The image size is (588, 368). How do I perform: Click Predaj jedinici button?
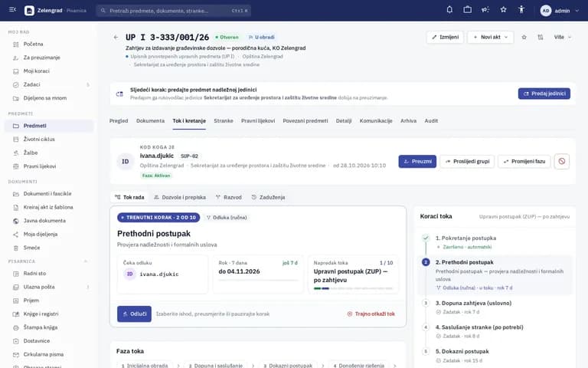click(544, 94)
